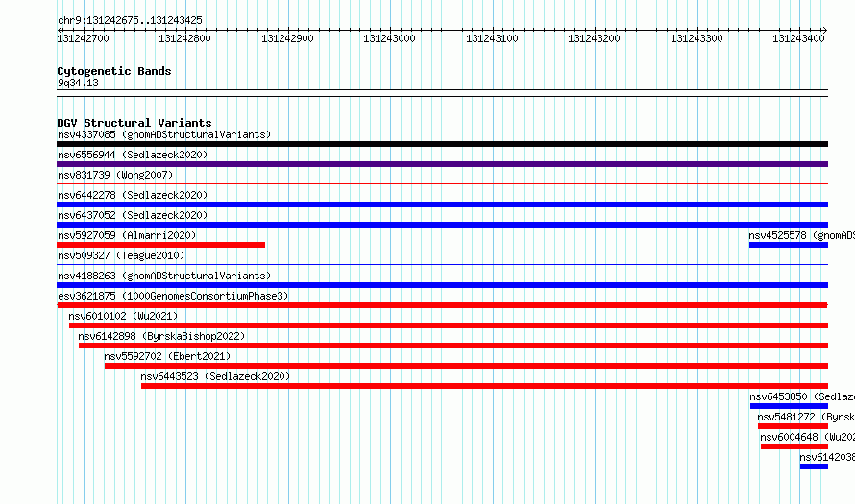
Task: Select the nsv4337085 (gnomADStructuralVariants) label
Action: point(164,134)
